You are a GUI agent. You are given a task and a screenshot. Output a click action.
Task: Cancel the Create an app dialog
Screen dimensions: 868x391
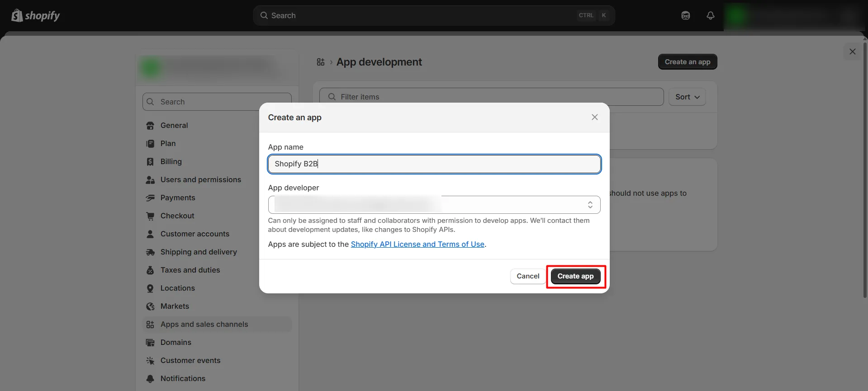[x=528, y=276]
